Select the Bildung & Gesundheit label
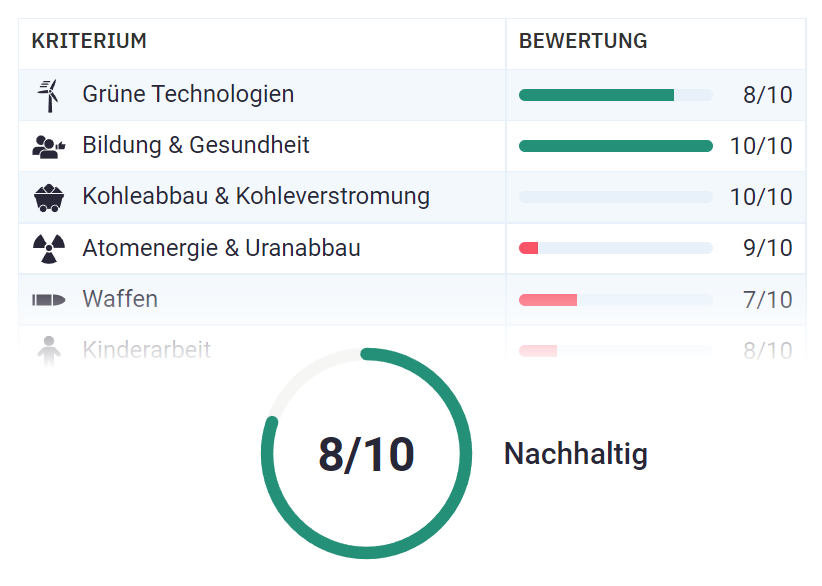This screenshot has height=586, width=822. [x=196, y=146]
